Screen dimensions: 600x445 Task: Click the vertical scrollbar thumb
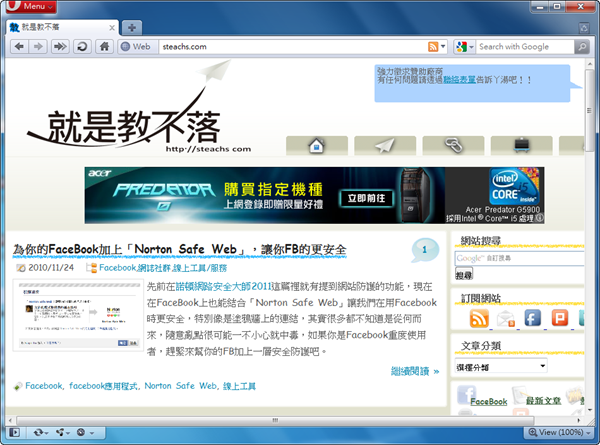[590, 110]
